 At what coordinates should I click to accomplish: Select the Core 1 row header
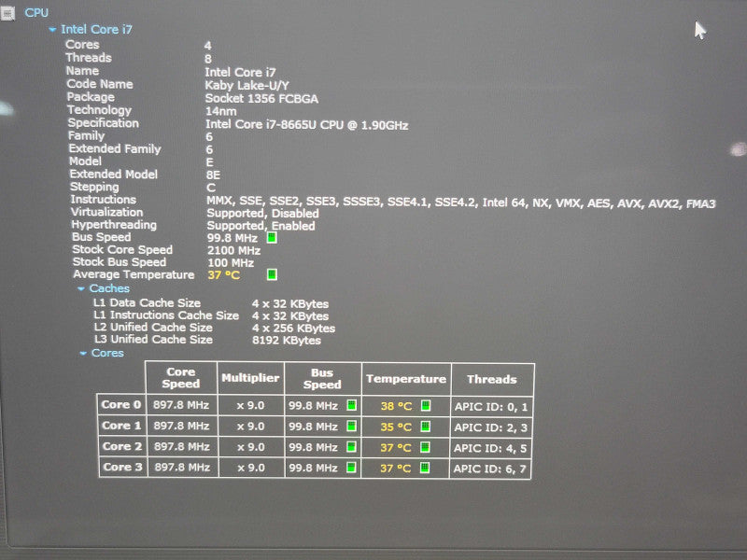(122, 426)
